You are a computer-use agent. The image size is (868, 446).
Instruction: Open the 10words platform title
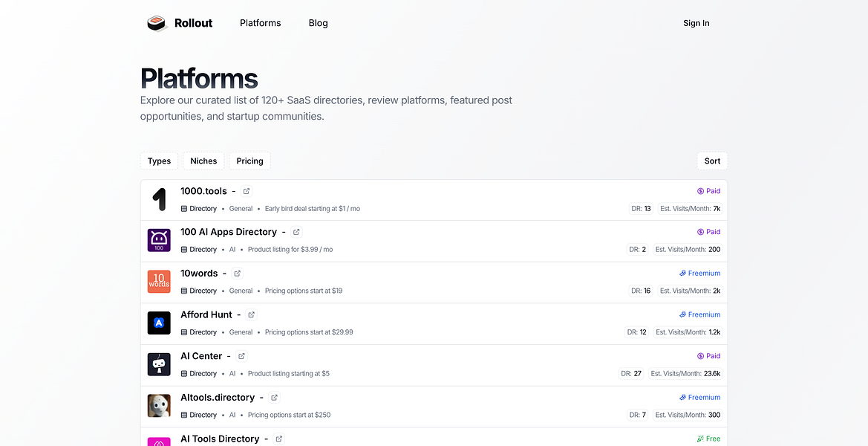click(199, 274)
